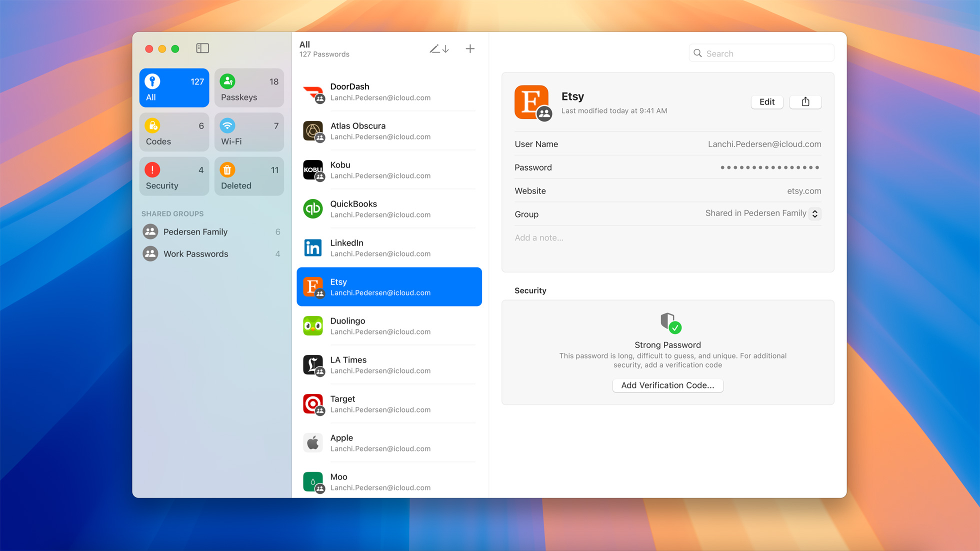Click the sort/filter icon in toolbar
980x551 pixels.
pos(440,48)
